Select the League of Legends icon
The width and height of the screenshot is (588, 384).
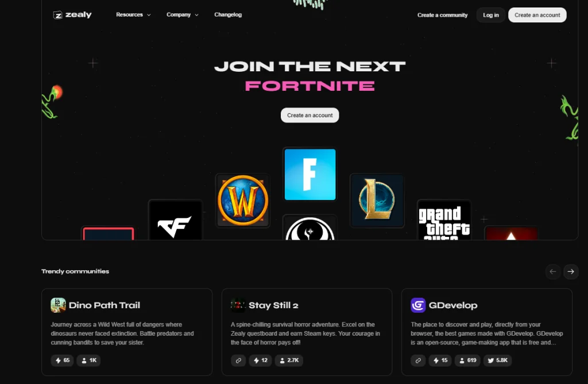[x=377, y=201]
